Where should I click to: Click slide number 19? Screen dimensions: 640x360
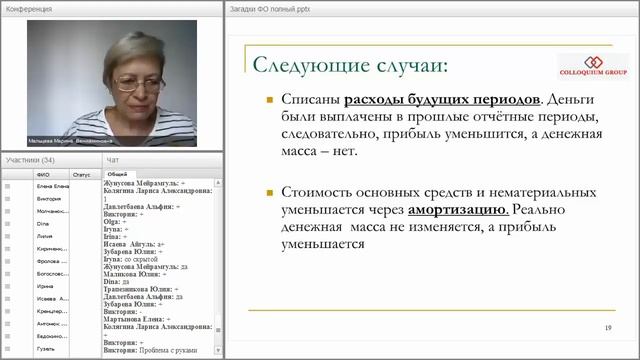pos(608,327)
